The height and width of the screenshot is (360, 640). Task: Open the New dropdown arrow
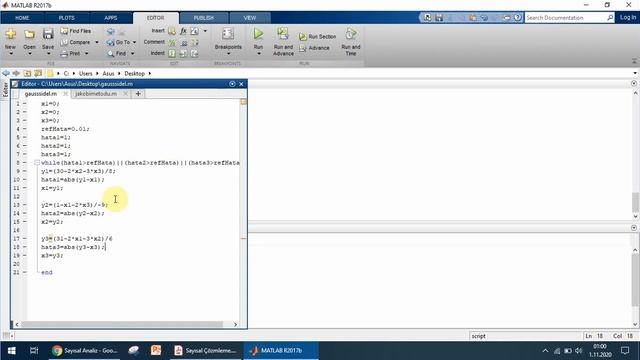pos(11,53)
